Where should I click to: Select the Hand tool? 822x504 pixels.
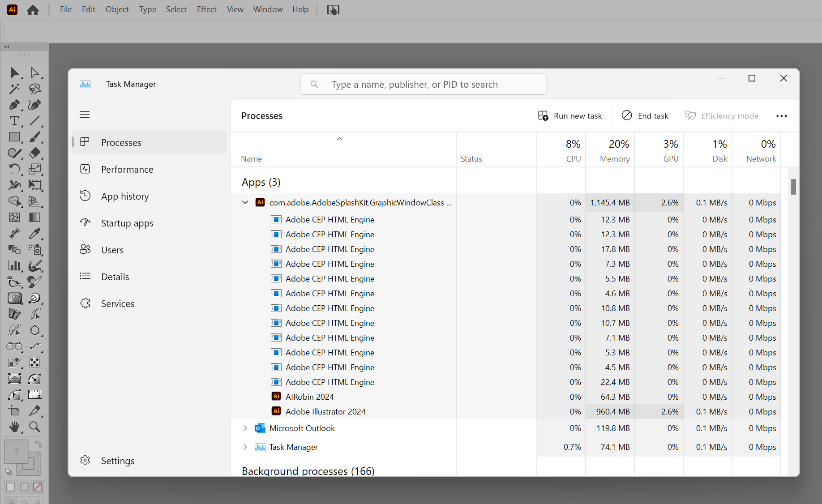click(x=14, y=427)
